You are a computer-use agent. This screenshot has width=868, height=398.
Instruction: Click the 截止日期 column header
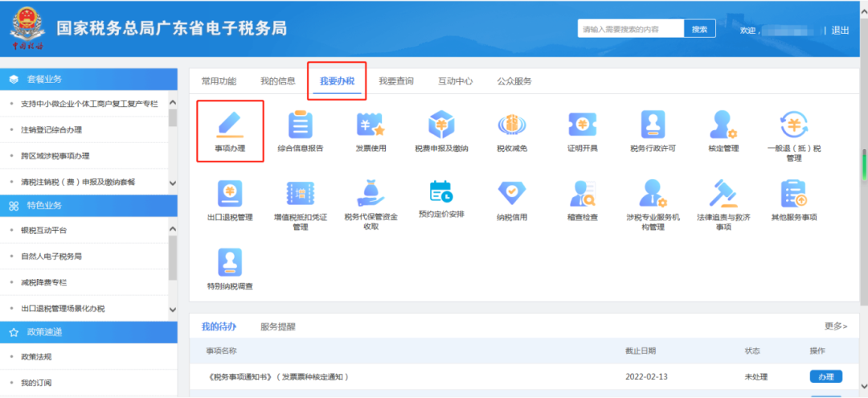[x=641, y=351]
